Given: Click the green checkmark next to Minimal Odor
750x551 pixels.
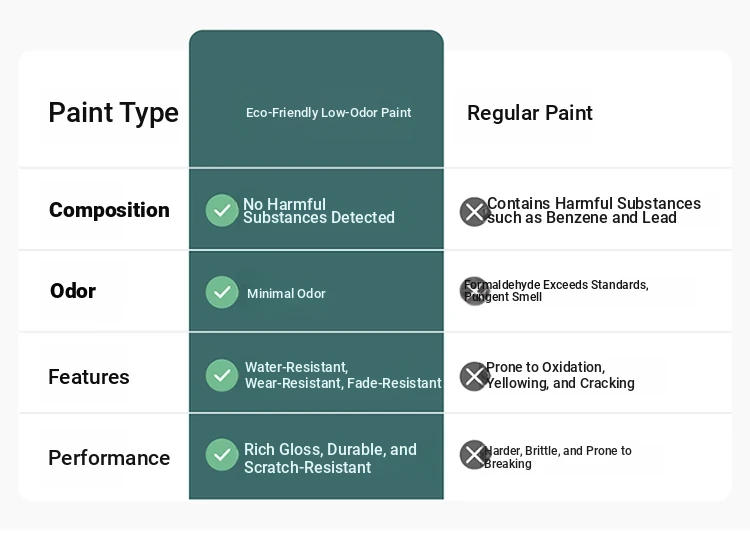Looking at the screenshot, I should pos(222,292).
